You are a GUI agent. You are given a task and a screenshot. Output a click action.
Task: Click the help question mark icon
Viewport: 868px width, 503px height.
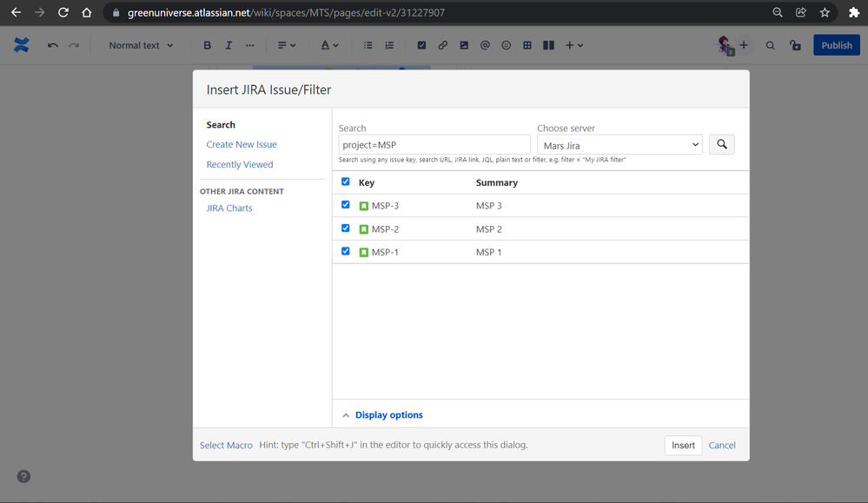[23, 476]
